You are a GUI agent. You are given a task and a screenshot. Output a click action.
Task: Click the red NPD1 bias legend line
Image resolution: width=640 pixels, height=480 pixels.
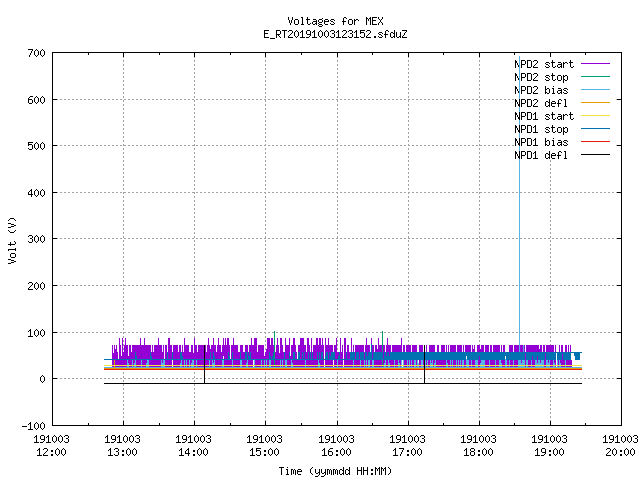tap(595, 142)
